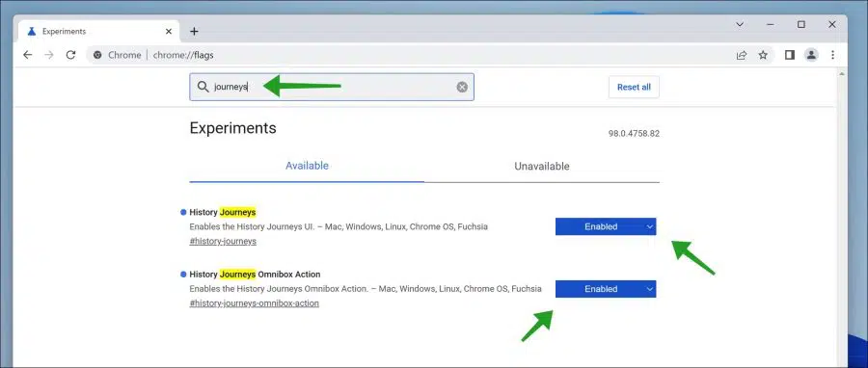Screen dimensions: 868x368
Task: Click 'Enables the History Journeys UI' description
Action: tap(339, 226)
